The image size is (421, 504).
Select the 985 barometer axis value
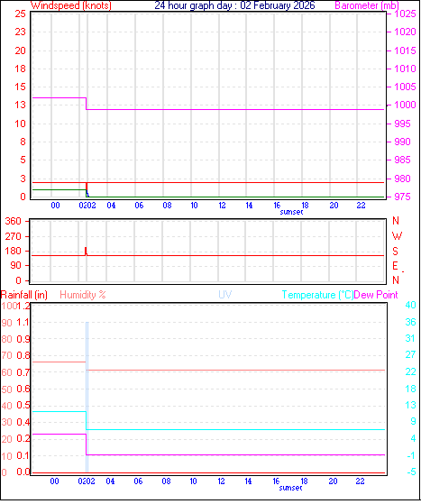[402, 160]
